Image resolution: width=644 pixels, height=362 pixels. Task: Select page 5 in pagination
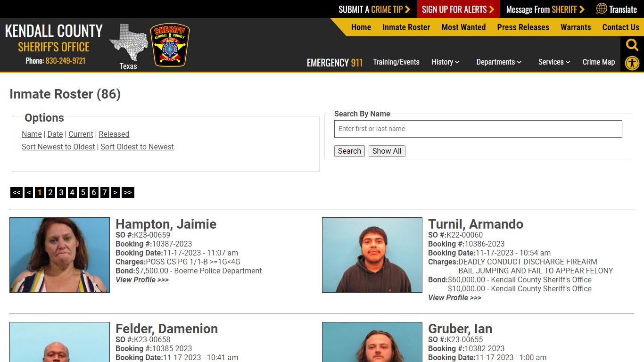(83, 192)
